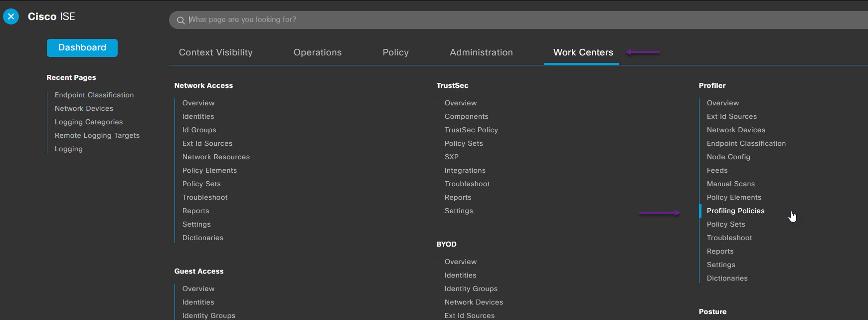Go to Feeds under Profiler

(717, 170)
